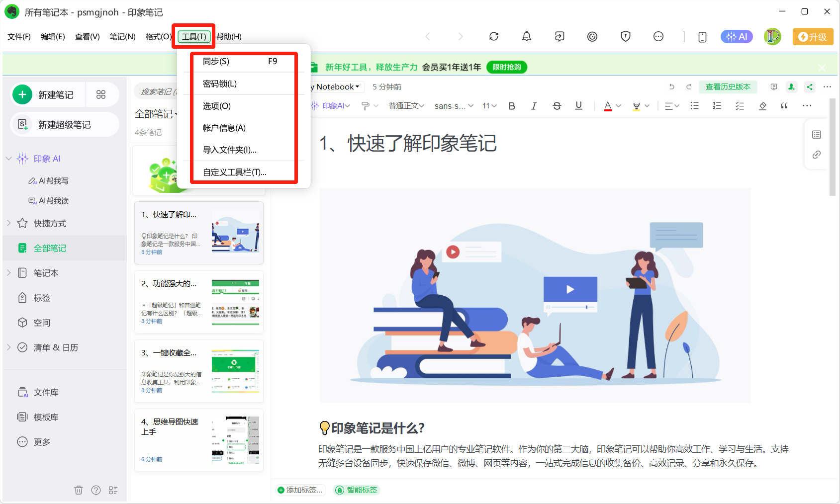This screenshot has width=840, height=504.
Task: Click the sync refresh icon in top toolbar
Action: click(x=493, y=36)
